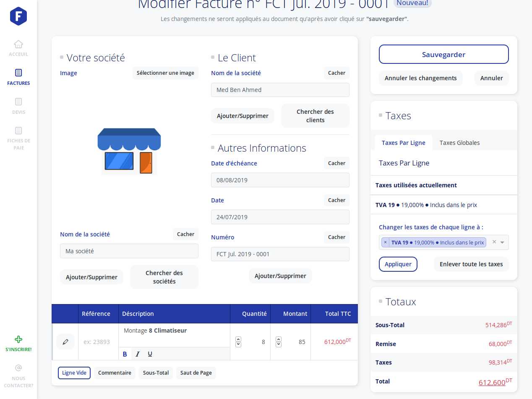Click the client Nom de la société field

tap(280, 90)
